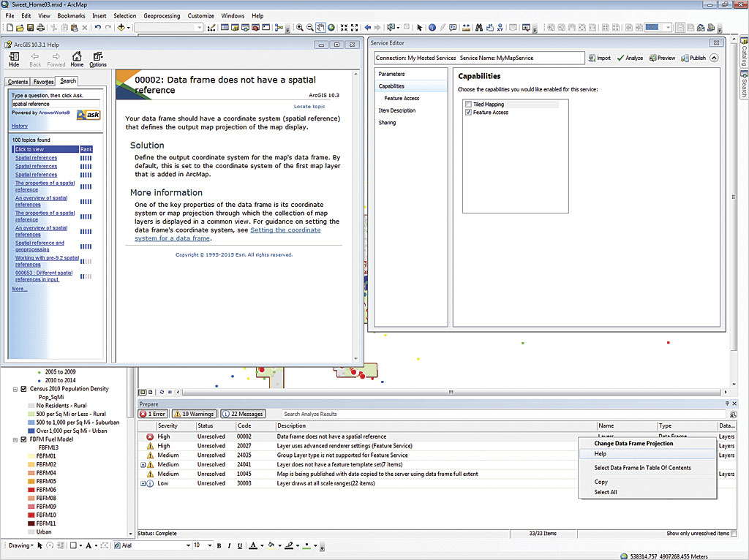Open the Geoprocessing menu
749x560 pixels.
(x=162, y=16)
